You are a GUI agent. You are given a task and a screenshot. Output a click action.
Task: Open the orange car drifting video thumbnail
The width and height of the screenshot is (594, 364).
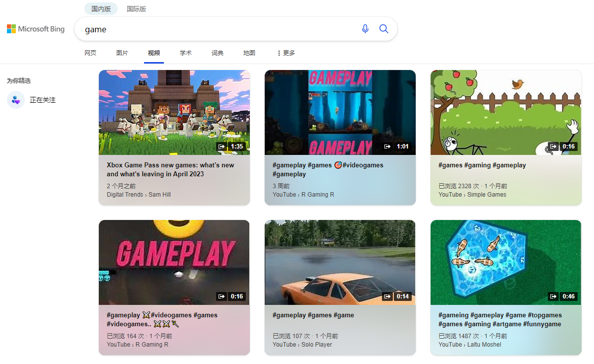pyautogui.click(x=340, y=262)
